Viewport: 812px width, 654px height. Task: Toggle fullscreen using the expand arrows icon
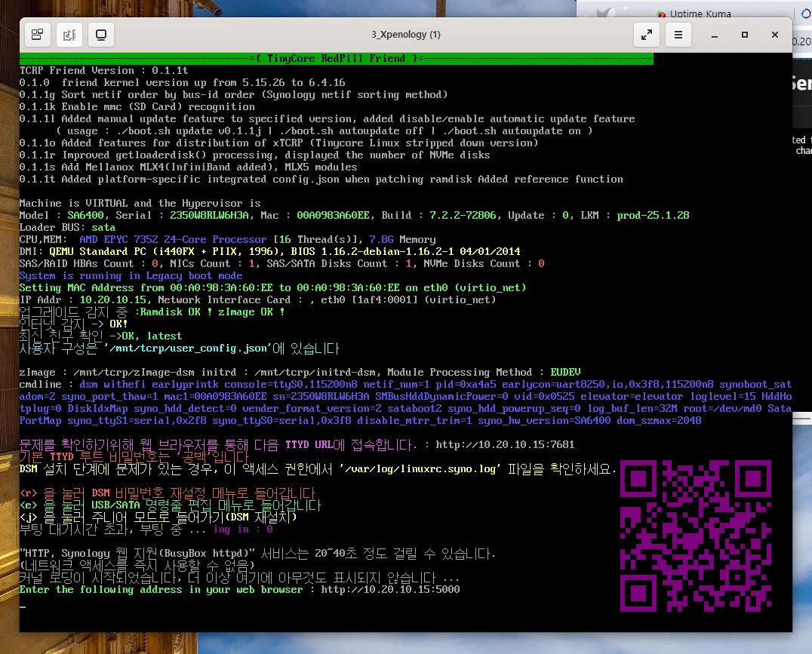646,35
